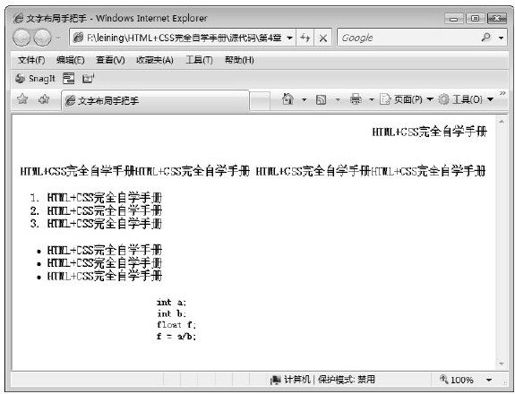Viewport: 515px width, 394px height.
Task: Open the 页面(P) command bar menu
Action: click(407, 99)
